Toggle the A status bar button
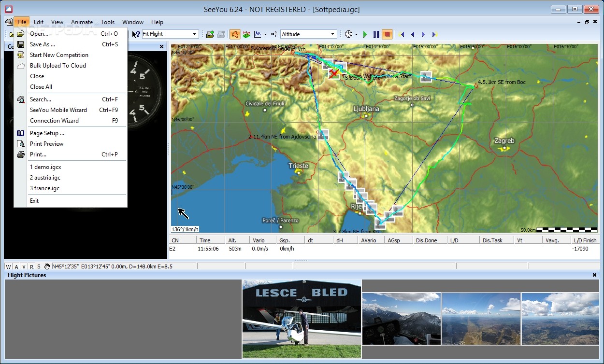Image resolution: width=604 pixels, height=364 pixels. point(16,266)
